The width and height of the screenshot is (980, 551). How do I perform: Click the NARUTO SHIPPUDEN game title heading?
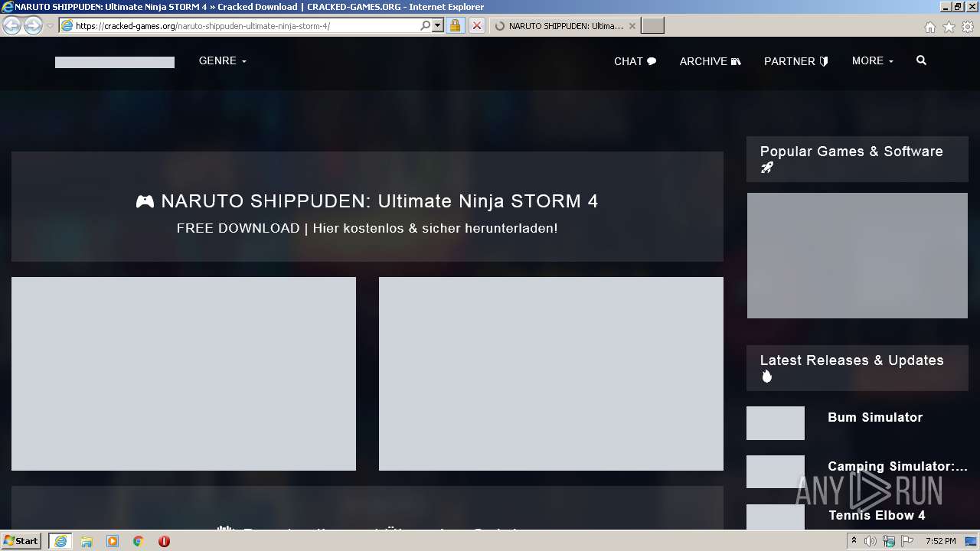click(x=379, y=201)
